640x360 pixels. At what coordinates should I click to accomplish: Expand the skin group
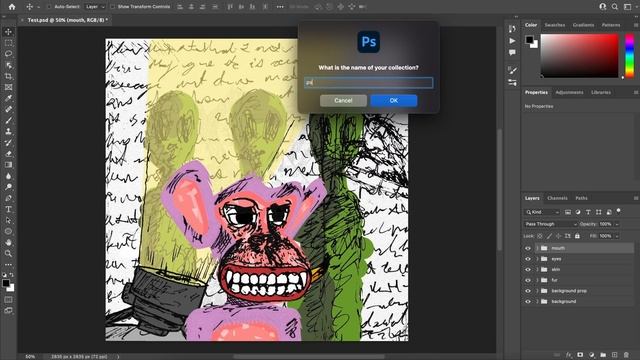(538, 269)
